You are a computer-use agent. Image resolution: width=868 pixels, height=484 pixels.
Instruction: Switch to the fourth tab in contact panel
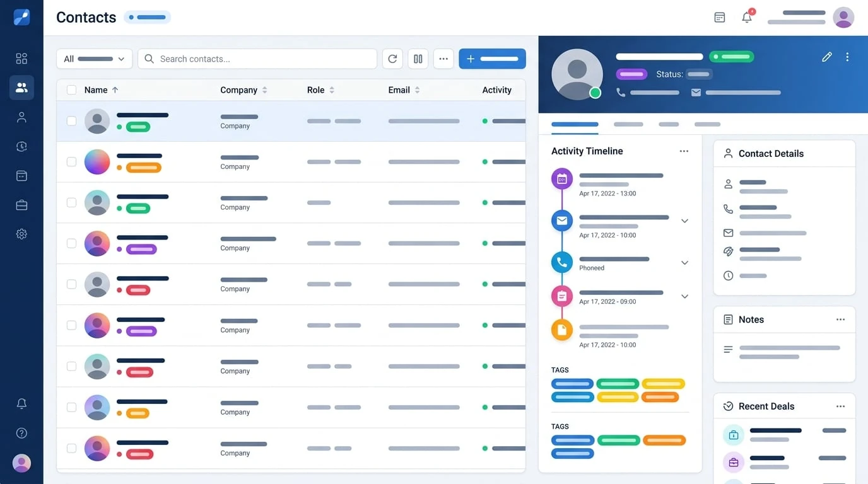(707, 124)
